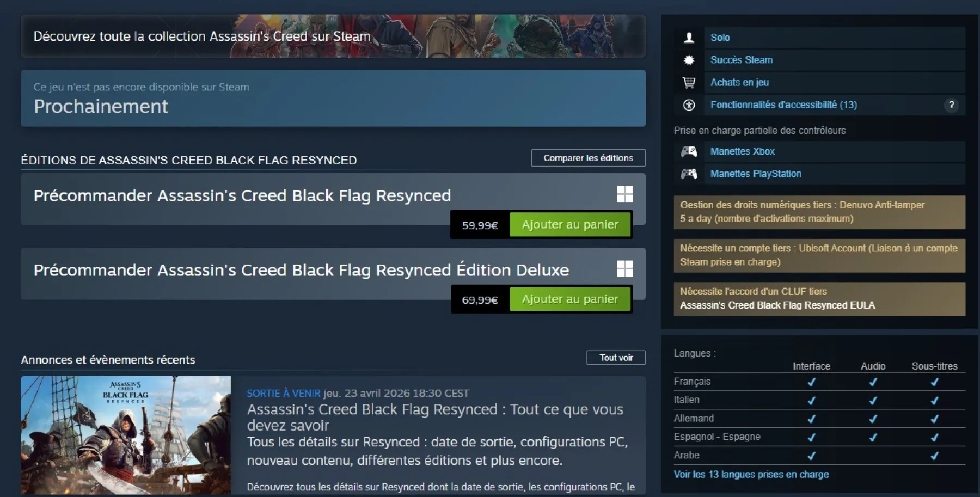
Task: Click the Audio column header
Action: click(873, 366)
